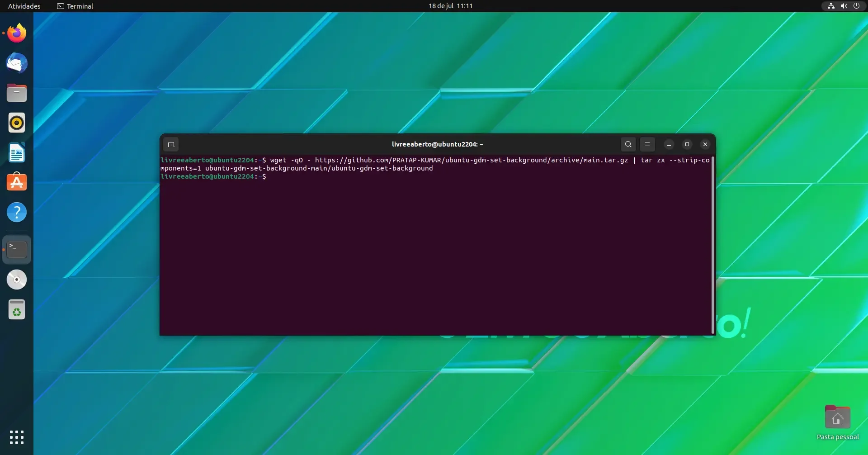Open the Trash from dock
The image size is (868, 455).
[x=17, y=309]
